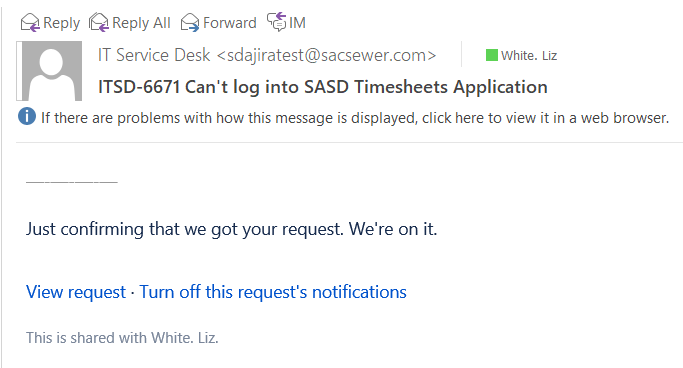Select the Reply All text label
Viewport: 683px width, 368px height.
141,23
